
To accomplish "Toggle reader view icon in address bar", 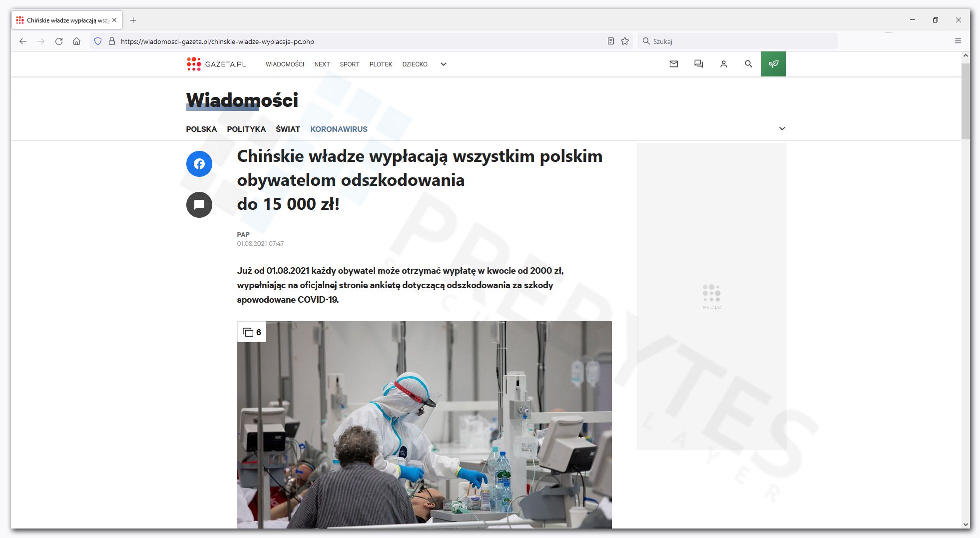I will (x=610, y=41).
